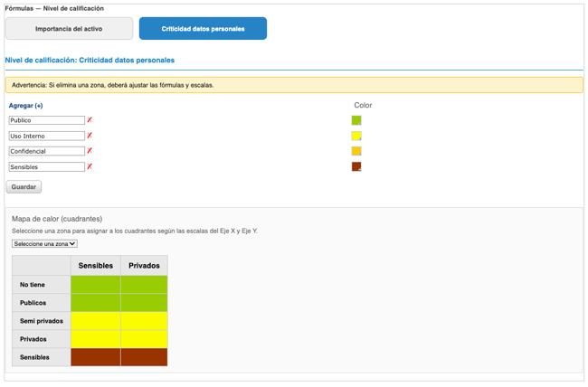Change yellow color swatch of Uso Interno

pos(356,136)
